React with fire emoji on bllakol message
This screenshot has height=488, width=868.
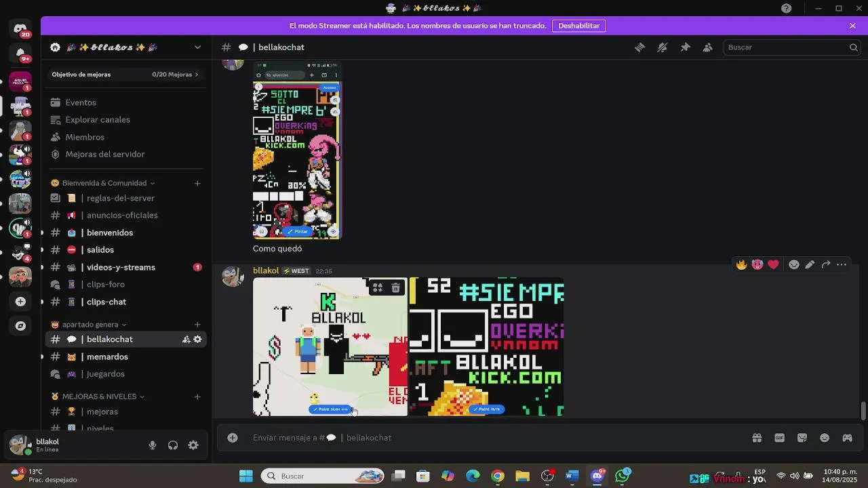click(741, 264)
